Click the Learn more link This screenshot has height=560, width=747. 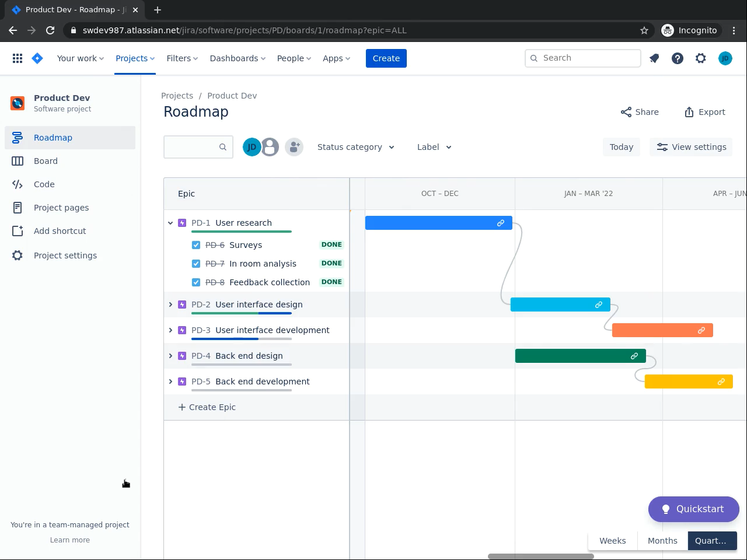[x=70, y=540]
